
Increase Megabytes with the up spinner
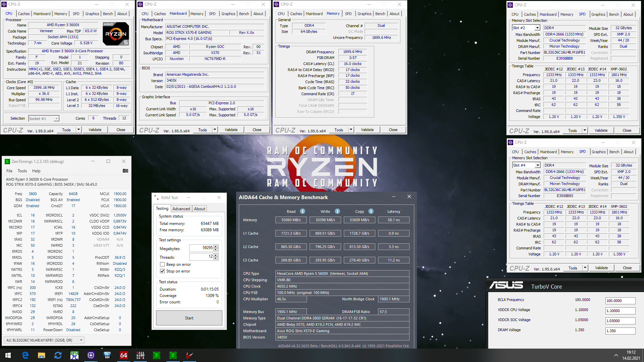pos(216,246)
